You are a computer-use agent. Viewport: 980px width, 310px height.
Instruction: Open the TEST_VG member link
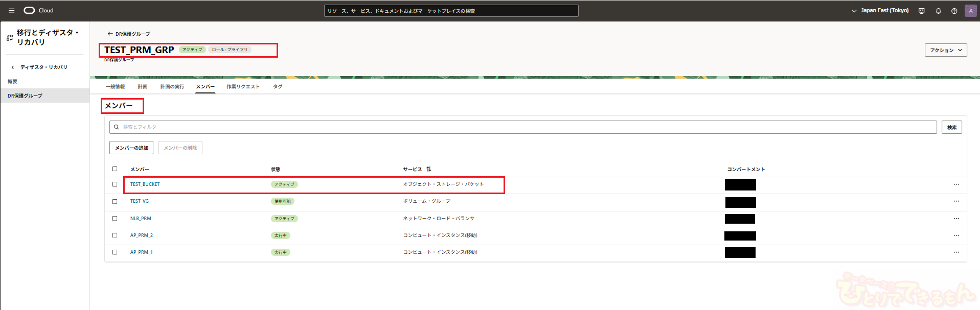pyautogui.click(x=140, y=201)
